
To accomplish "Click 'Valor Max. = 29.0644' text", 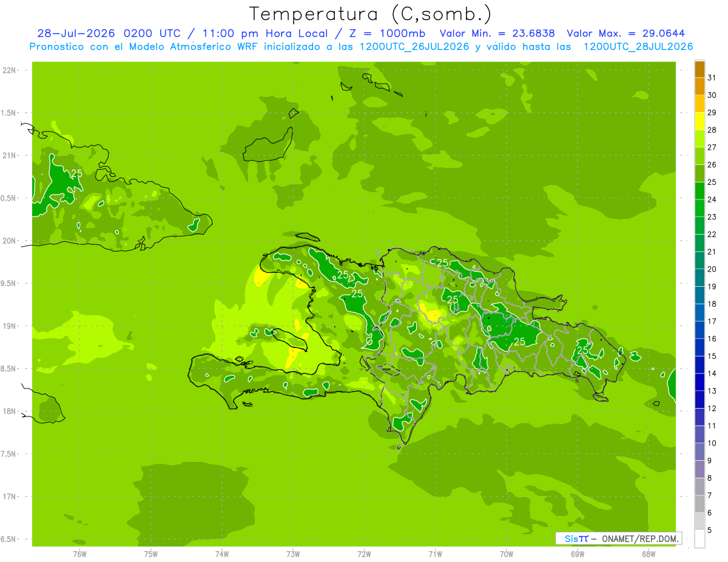I will point(627,33).
